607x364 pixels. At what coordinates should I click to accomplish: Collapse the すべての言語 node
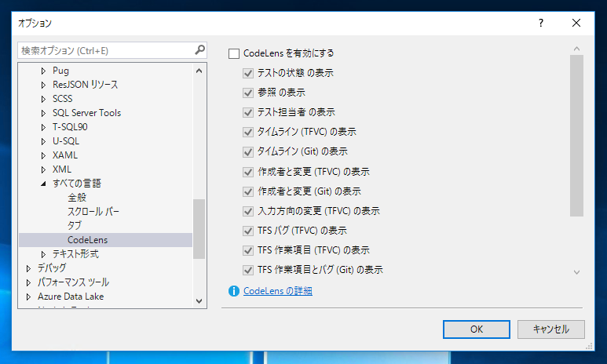pyautogui.click(x=43, y=184)
